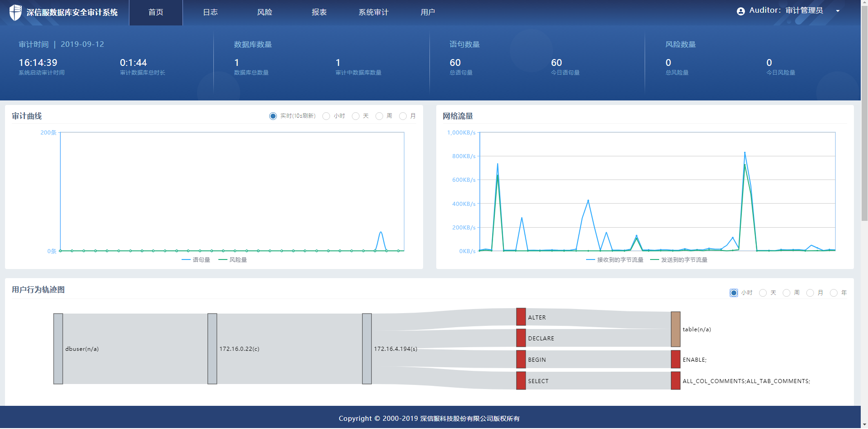This screenshot has width=868, height=429.
Task: Click the table(n/a) brown node block
Action: (x=676, y=329)
